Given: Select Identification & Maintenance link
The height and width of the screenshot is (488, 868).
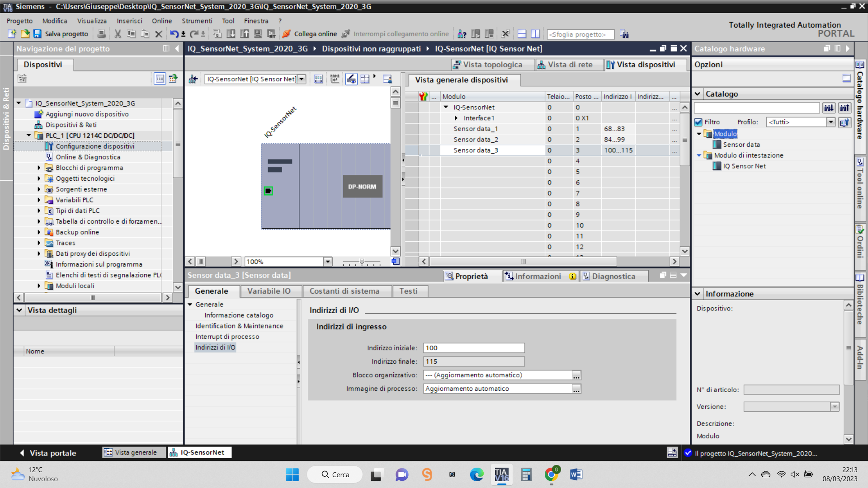Looking at the screenshot, I should pos(239,326).
